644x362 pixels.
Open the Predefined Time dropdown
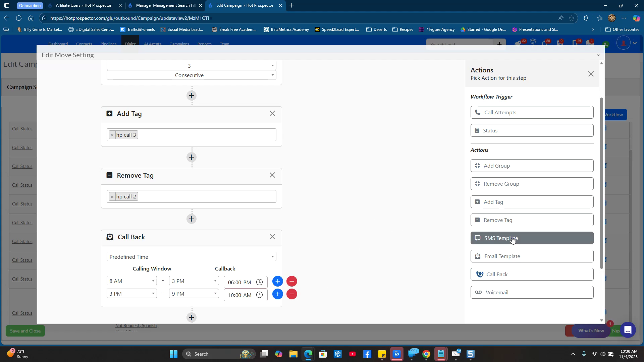[191, 257]
